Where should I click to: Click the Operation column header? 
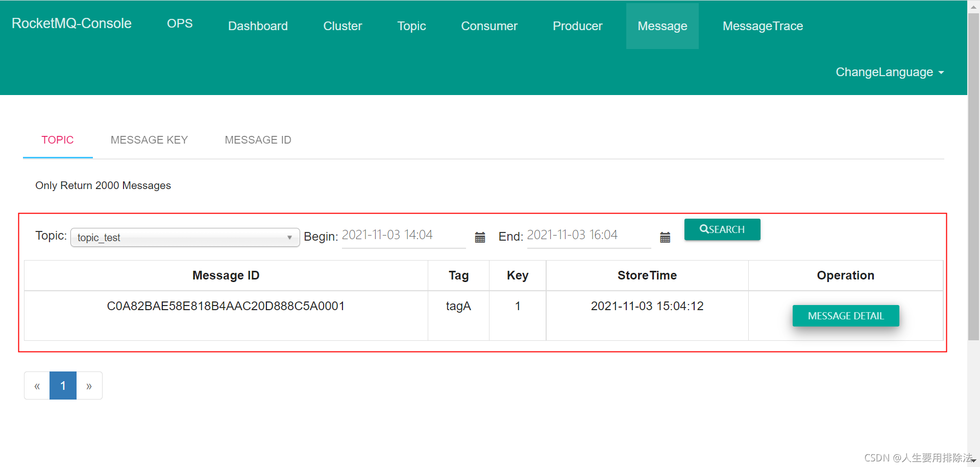846,275
